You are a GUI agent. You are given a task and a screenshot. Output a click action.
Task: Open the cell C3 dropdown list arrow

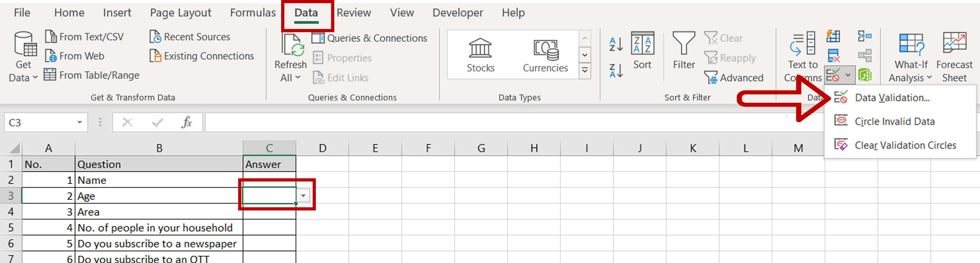[303, 195]
